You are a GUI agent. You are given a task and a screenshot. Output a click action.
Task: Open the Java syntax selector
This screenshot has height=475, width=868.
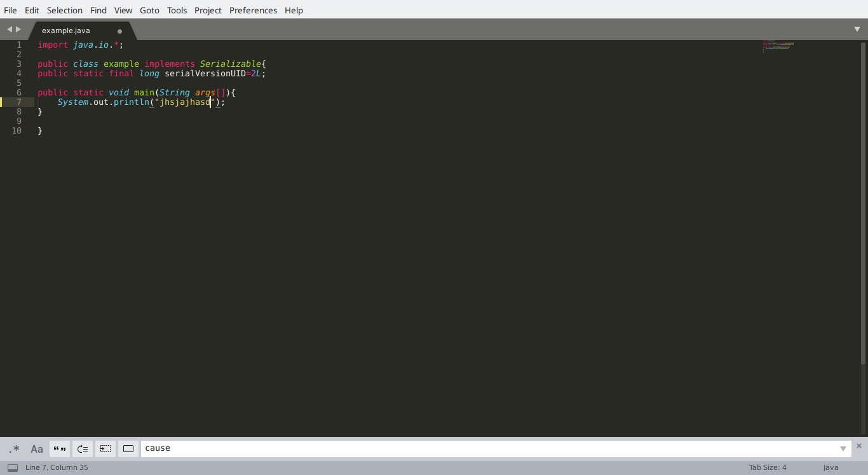pyautogui.click(x=831, y=468)
